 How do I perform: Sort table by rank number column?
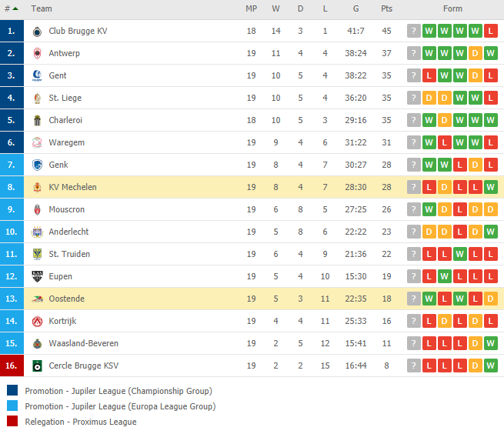coord(12,8)
